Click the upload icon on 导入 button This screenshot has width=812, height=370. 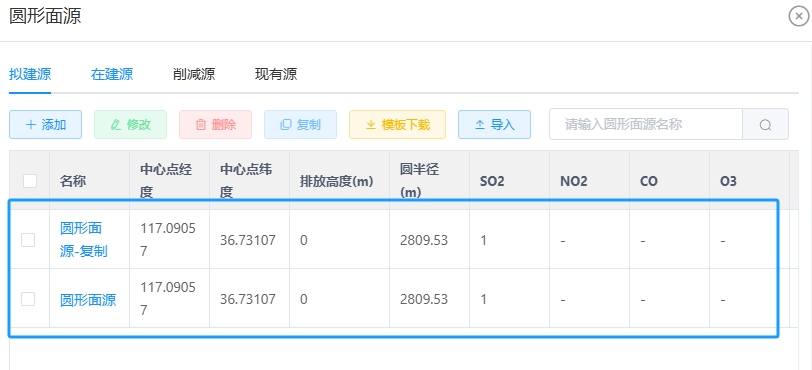click(480, 125)
